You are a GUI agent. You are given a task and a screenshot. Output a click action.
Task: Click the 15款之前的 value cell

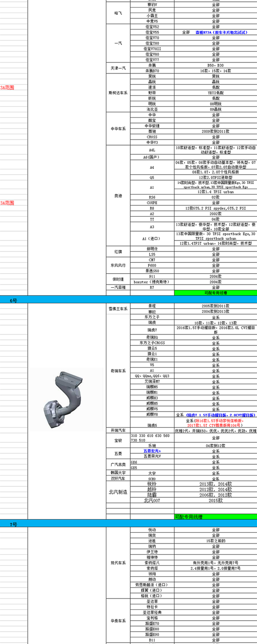216,541
